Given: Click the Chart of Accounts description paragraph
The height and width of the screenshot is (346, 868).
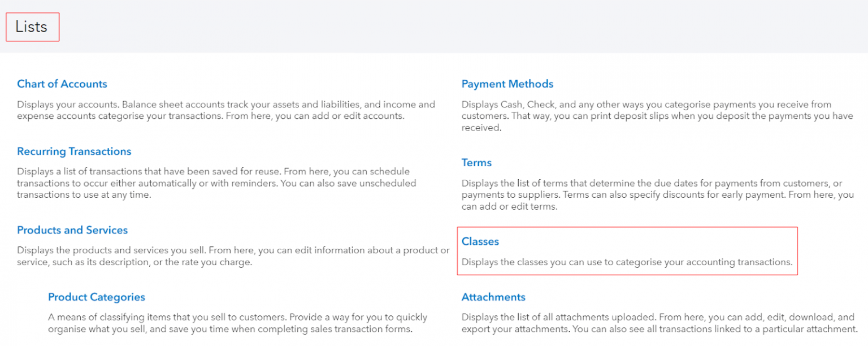Looking at the screenshot, I should pyautogui.click(x=226, y=110).
